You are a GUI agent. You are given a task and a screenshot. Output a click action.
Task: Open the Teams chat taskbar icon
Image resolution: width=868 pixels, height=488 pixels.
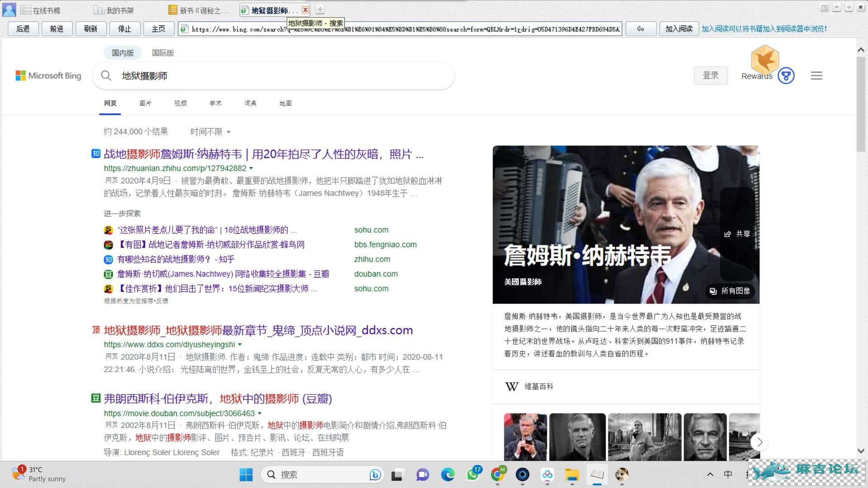coord(423,474)
